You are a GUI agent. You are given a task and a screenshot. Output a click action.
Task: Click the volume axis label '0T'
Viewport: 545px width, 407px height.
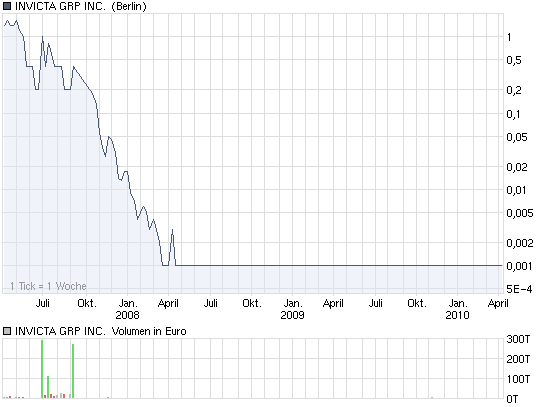(512, 399)
